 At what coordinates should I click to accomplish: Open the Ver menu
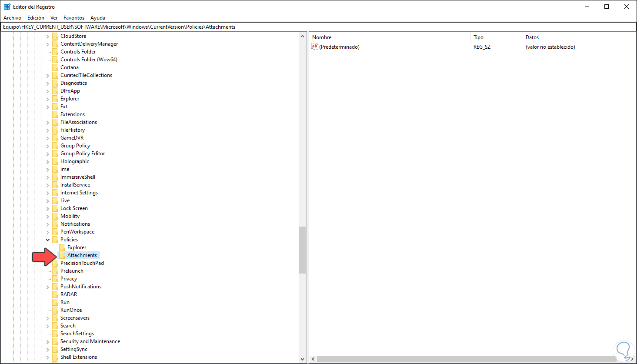point(54,18)
